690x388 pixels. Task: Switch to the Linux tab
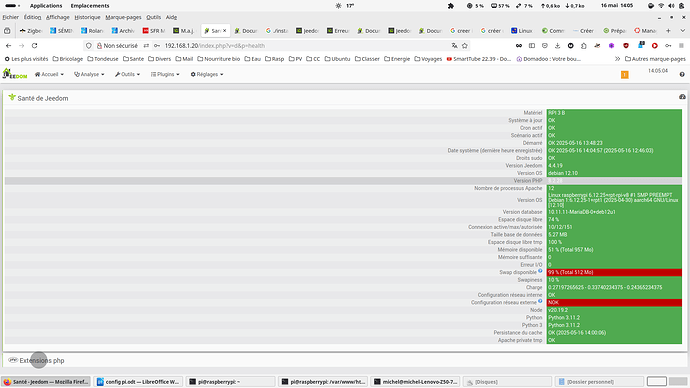pyautogui.click(x=522, y=30)
